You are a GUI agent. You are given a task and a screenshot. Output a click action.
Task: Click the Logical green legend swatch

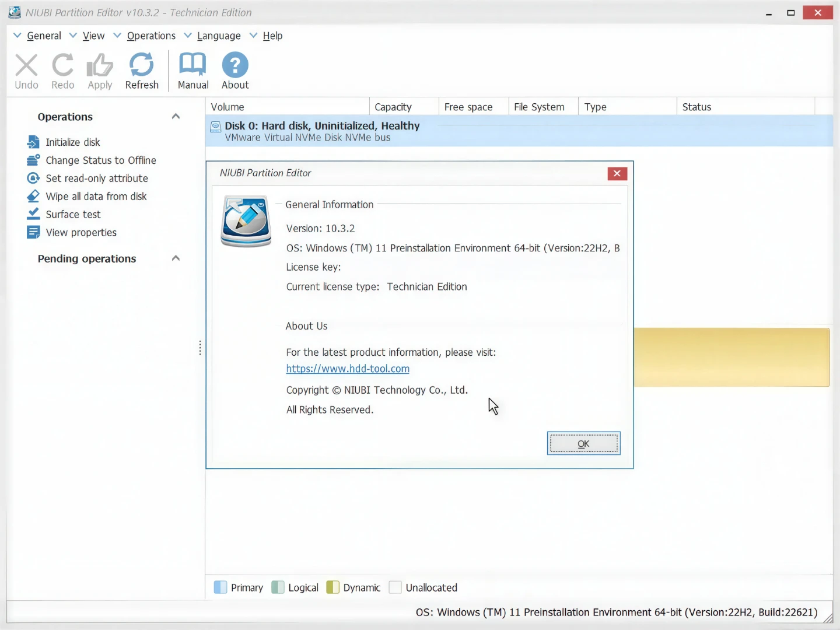pyautogui.click(x=278, y=587)
